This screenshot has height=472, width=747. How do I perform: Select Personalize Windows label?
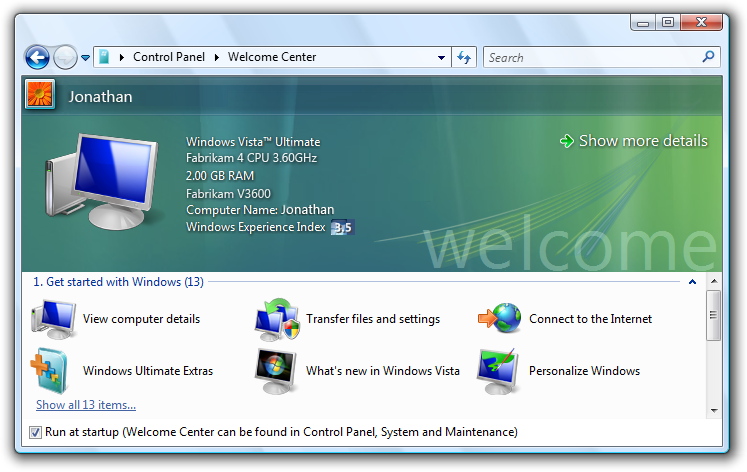[585, 371]
